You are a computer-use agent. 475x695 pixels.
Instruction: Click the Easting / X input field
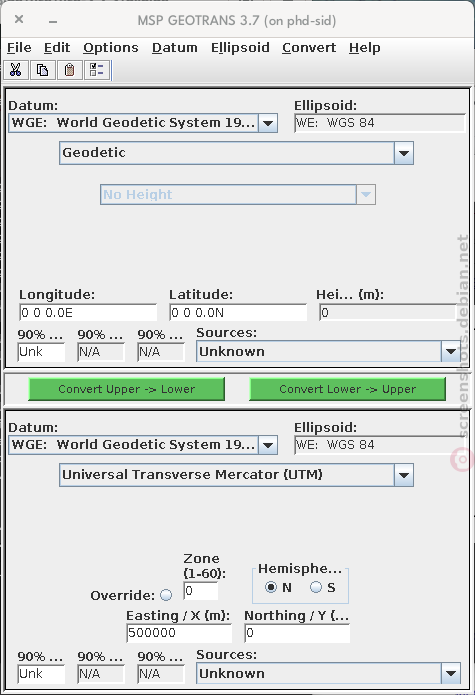click(179, 633)
